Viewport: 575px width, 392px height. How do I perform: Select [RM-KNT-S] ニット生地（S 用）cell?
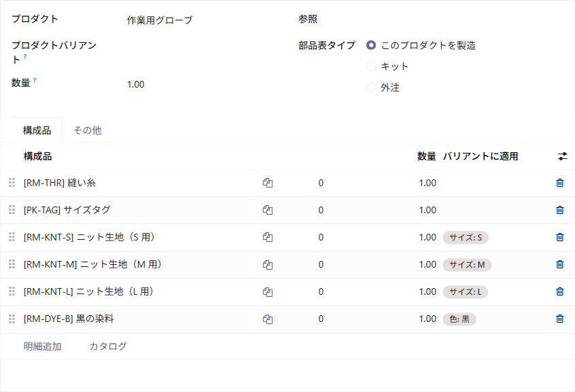139,237
